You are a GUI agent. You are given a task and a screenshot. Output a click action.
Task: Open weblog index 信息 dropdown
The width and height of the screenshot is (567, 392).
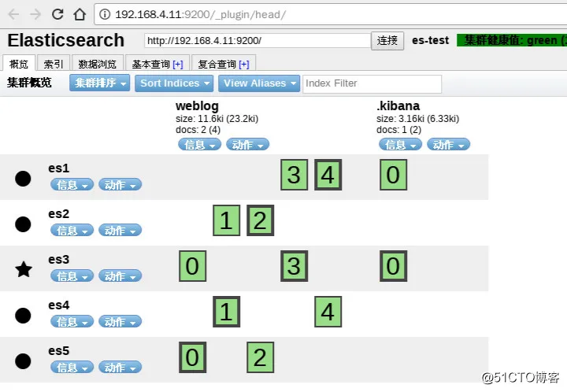click(x=199, y=145)
